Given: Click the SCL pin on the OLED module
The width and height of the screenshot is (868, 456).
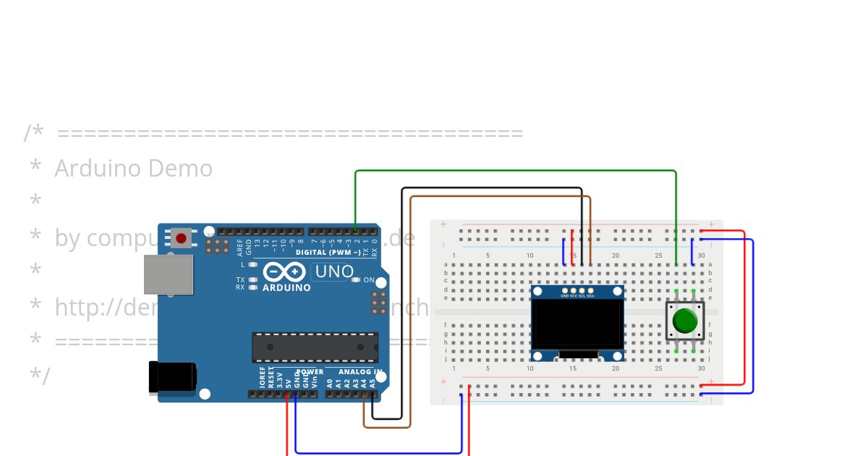Looking at the screenshot, I should [582, 290].
